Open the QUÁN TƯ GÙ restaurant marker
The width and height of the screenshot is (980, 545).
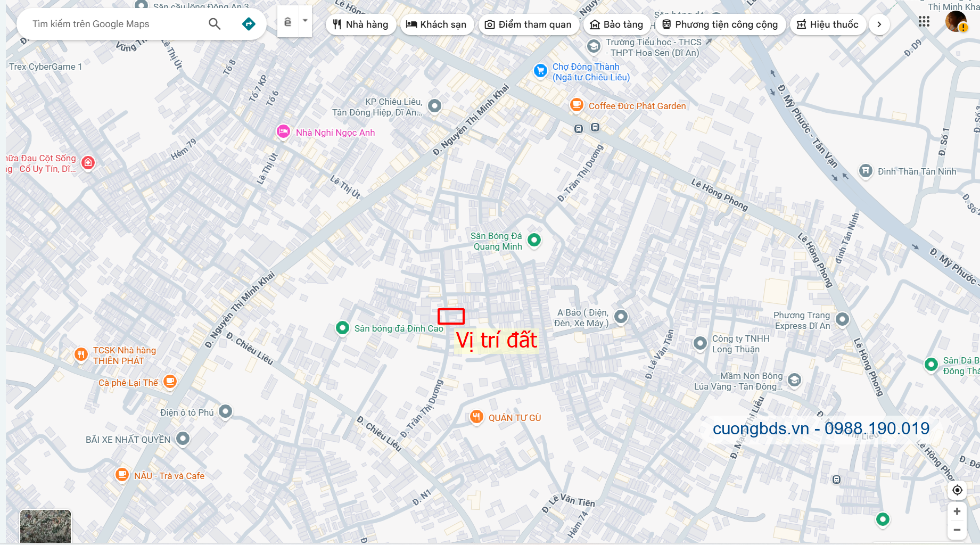pyautogui.click(x=476, y=417)
